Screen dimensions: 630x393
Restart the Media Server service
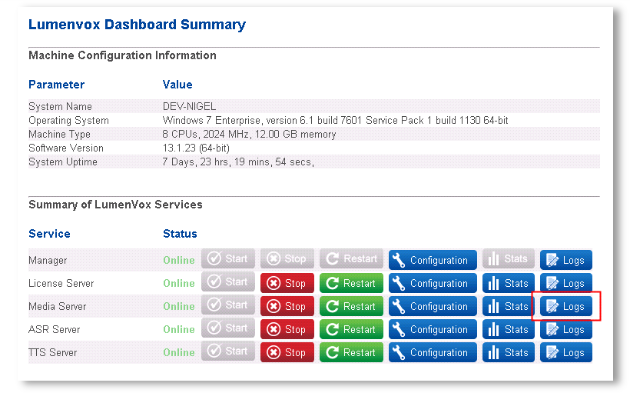click(351, 306)
